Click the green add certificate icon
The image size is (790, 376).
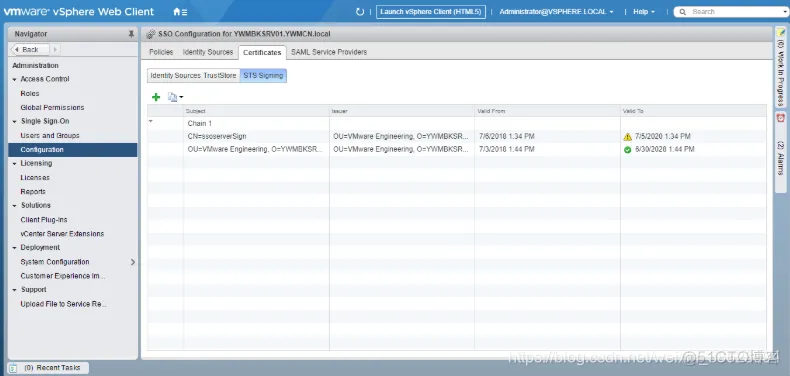pos(156,97)
